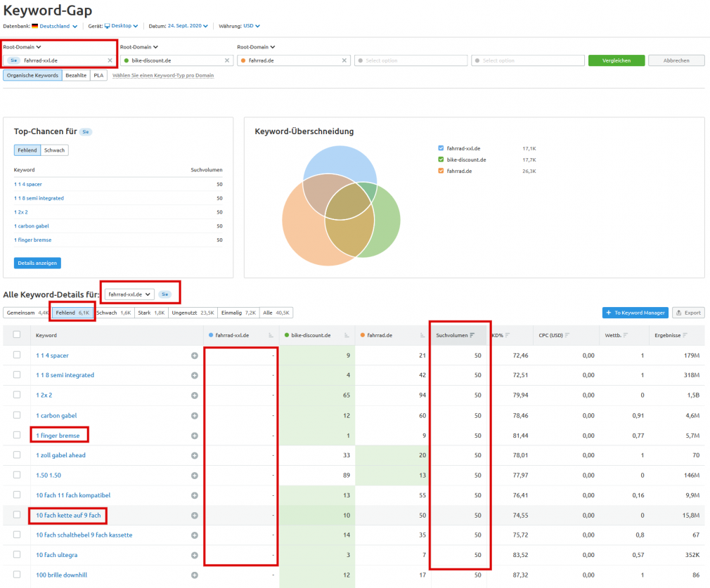Image resolution: width=710 pixels, height=588 pixels.
Task: Toggle fahrrad.de in overlap legend
Action: [x=441, y=171]
